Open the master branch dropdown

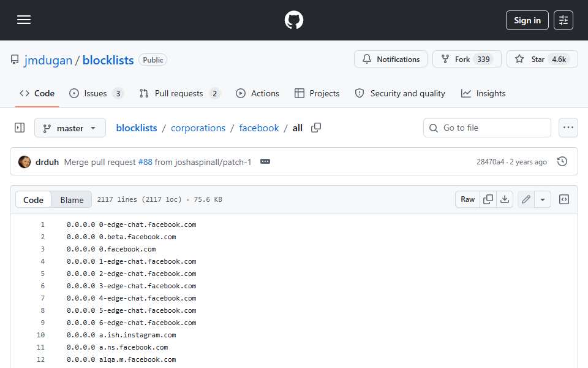tap(70, 128)
